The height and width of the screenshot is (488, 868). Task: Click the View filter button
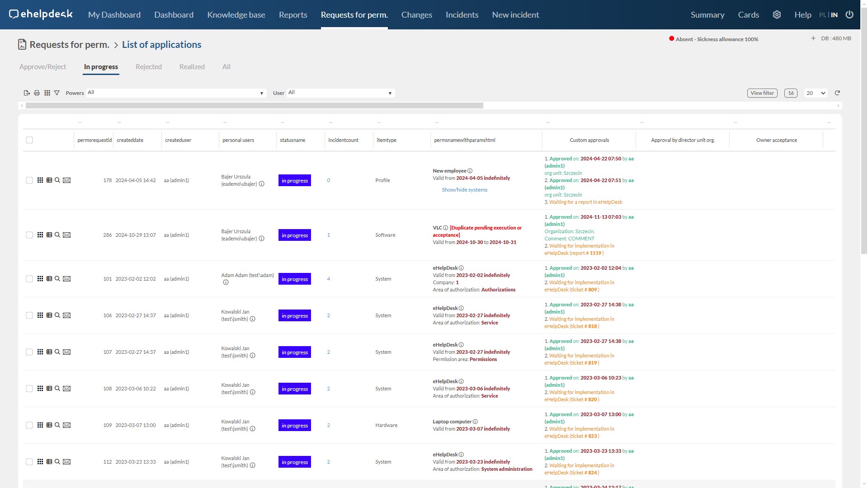pyautogui.click(x=762, y=93)
